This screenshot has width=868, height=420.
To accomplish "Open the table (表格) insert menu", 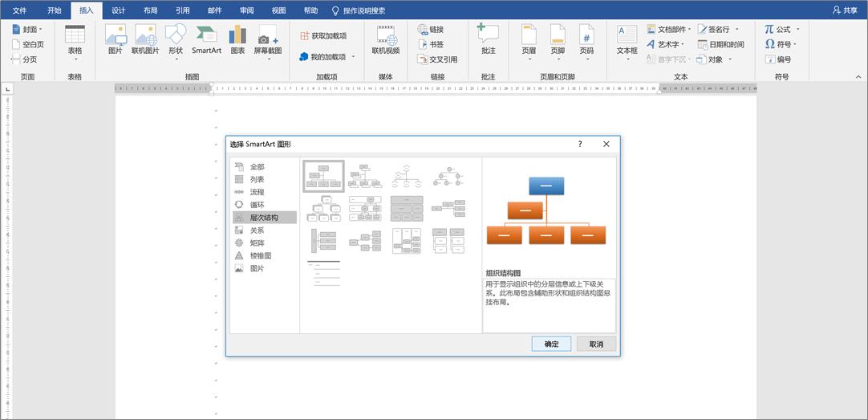I will (x=75, y=43).
